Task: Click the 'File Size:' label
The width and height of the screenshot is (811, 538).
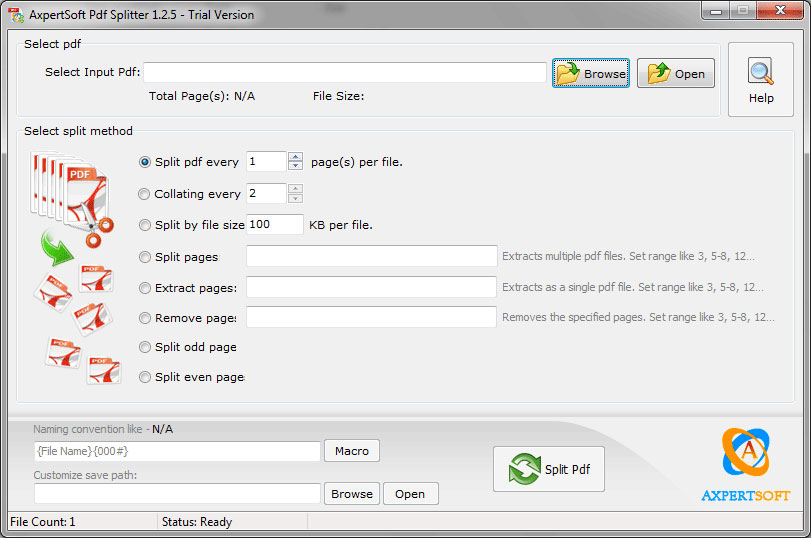Action: pyautogui.click(x=338, y=96)
